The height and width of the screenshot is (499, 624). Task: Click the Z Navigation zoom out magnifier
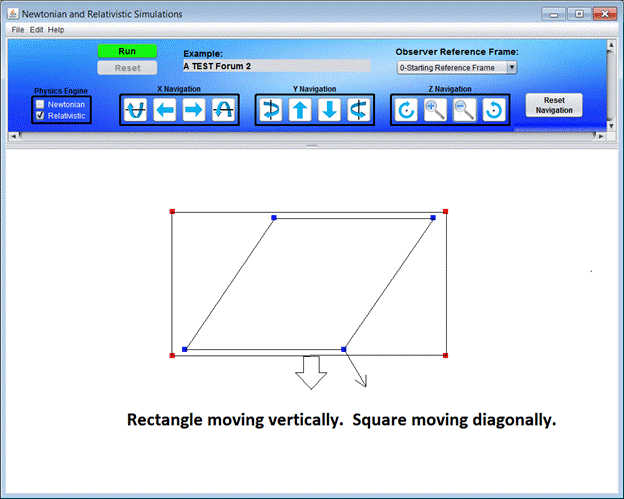pyautogui.click(x=464, y=110)
